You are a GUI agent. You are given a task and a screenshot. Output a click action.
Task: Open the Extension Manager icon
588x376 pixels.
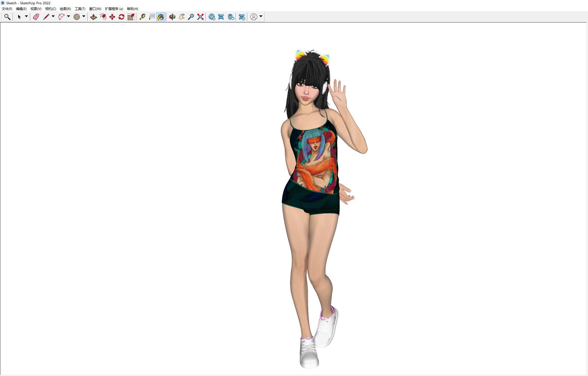(242, 17)
